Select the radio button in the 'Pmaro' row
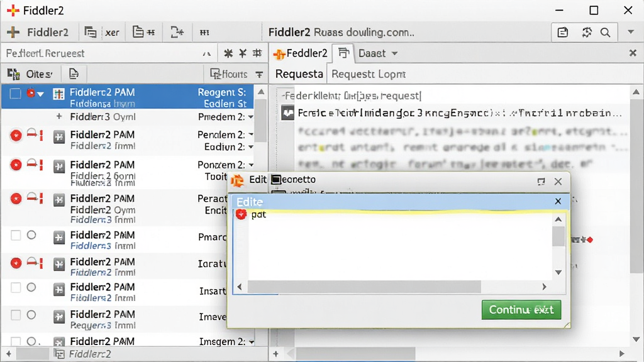 (31, 235)
